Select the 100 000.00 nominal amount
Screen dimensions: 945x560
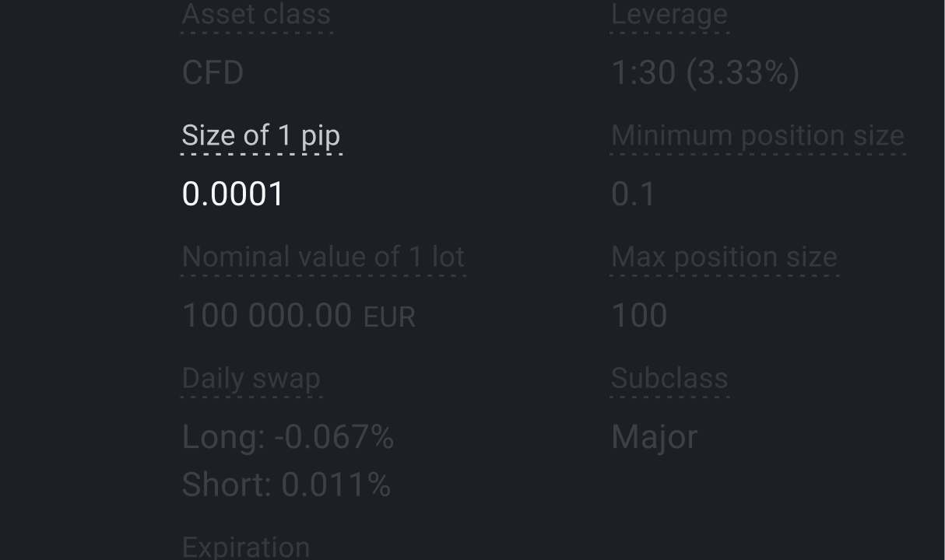pos(267,316)
